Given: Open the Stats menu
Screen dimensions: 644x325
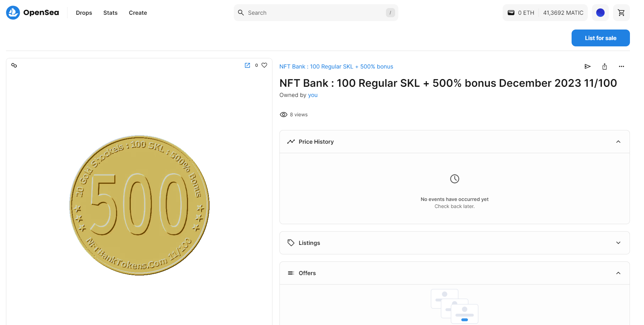Looking at the screenshot, I should pos(110,13).
